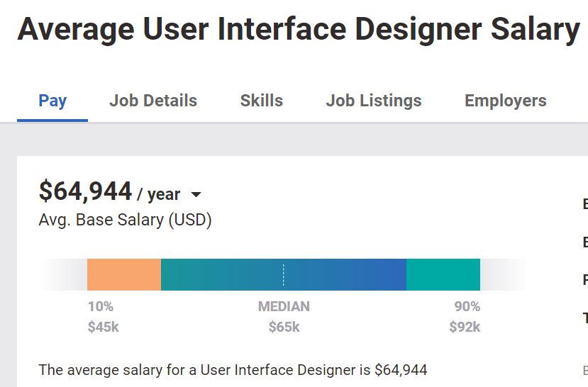Click the Avg. Base Salary (USD) caption

(125, 220)
